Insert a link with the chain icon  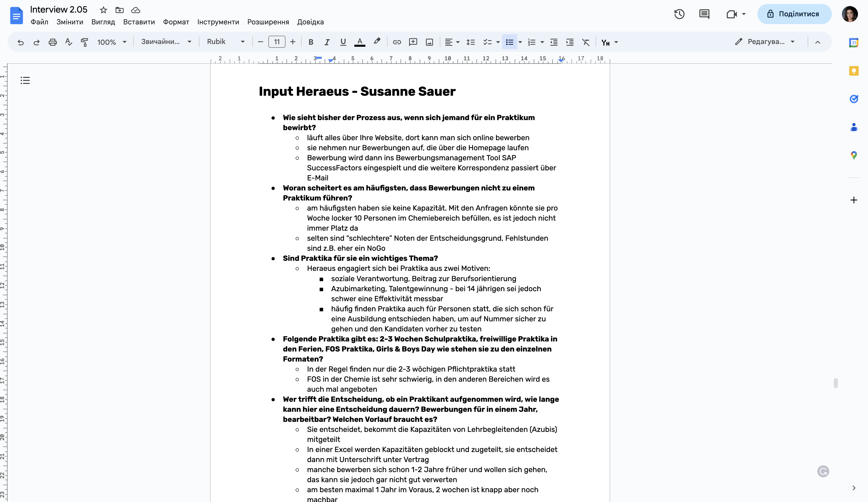point(397,42)
